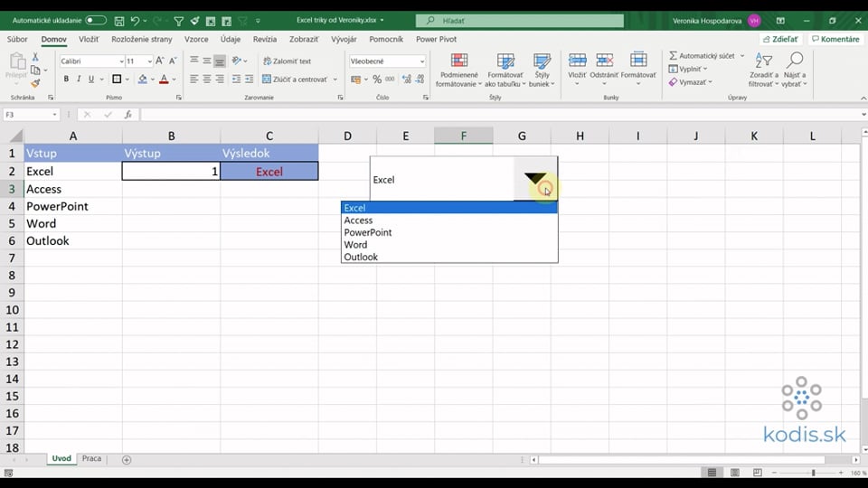Toggle Bold formatting
The height and width of the screenshot is (488, 868).
pos(66,80)
